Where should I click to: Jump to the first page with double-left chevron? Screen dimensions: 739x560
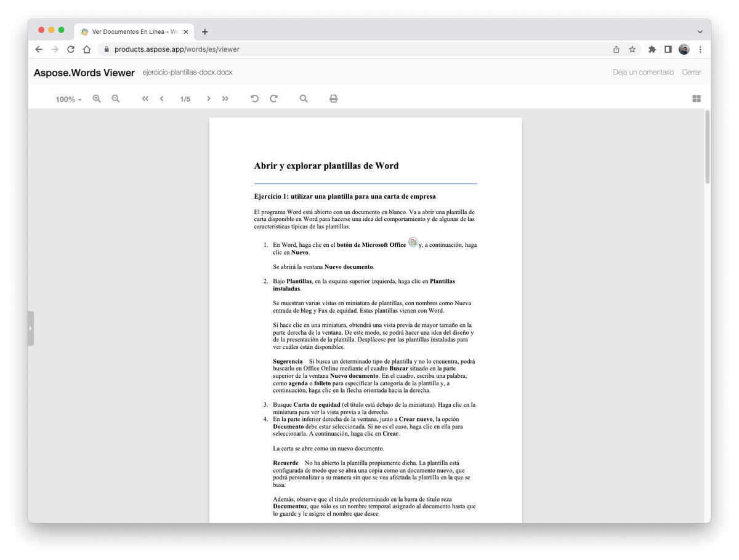click(145, 98)
